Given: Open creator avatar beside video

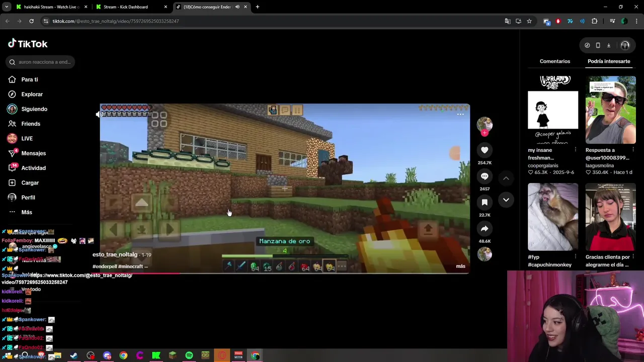Looking at the screenshot, I should pyautogui.click(x=485, y=124).
